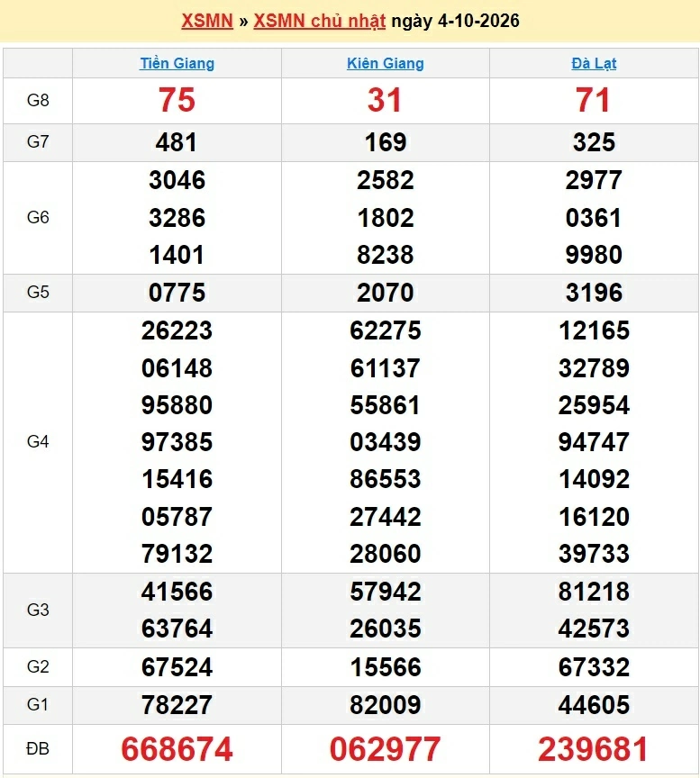Click the ĐB row label
The height and width of the screenshot is (778, 700).
tap(38, 748)
